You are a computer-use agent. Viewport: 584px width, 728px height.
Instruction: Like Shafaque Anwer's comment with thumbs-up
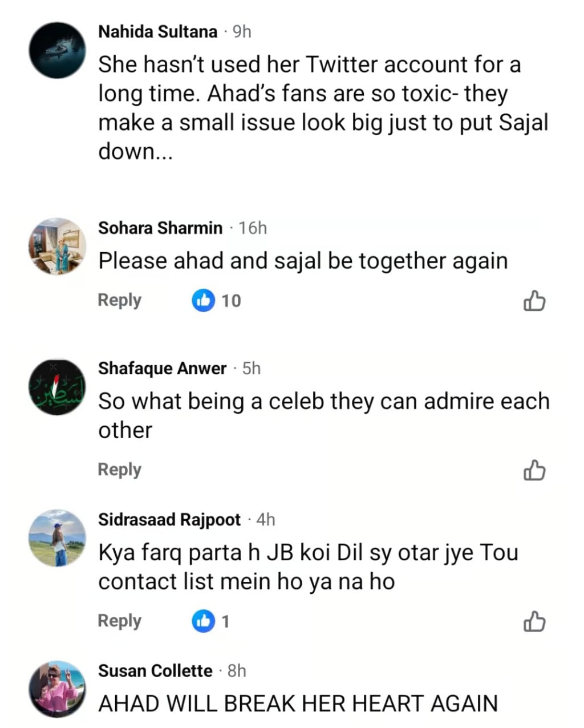pos(534,471)
